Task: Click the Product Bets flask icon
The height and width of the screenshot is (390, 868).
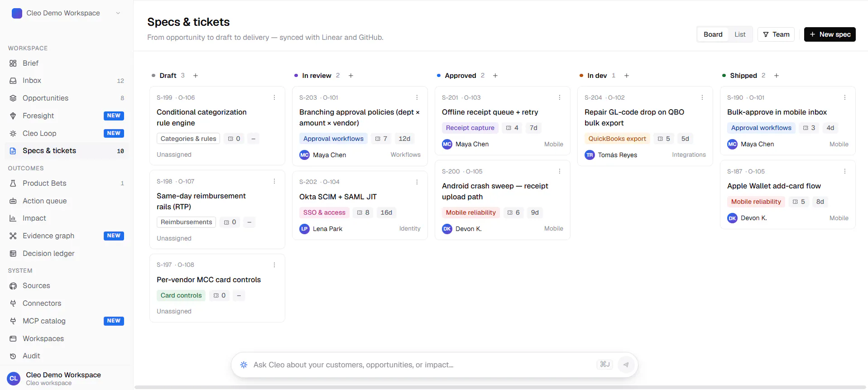Action: pos(13,183)
